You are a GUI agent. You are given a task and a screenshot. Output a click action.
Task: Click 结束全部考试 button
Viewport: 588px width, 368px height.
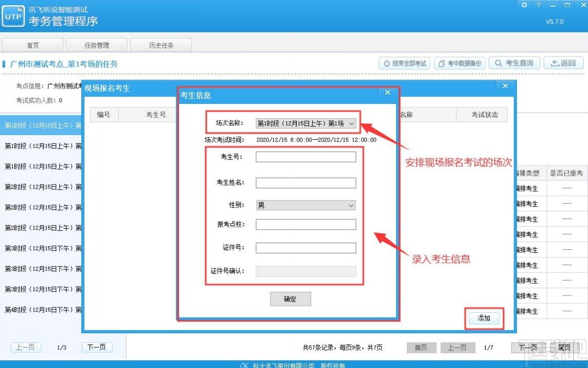(405, 63)
